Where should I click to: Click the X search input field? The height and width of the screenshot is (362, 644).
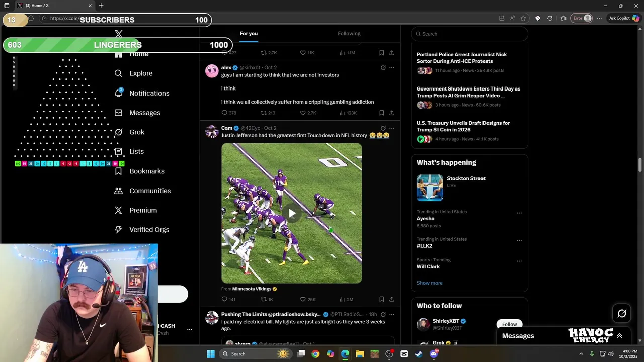point(469,34)
